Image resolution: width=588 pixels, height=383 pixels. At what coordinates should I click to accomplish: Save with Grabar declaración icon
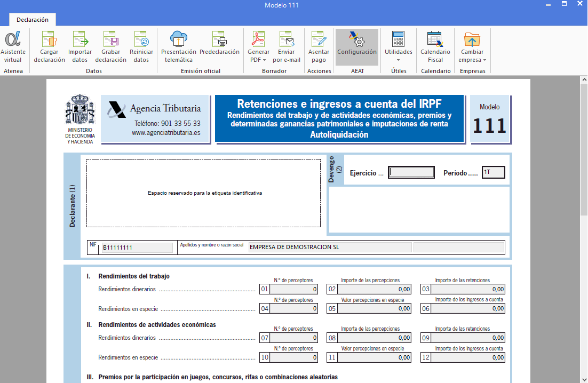coord(110,39)
